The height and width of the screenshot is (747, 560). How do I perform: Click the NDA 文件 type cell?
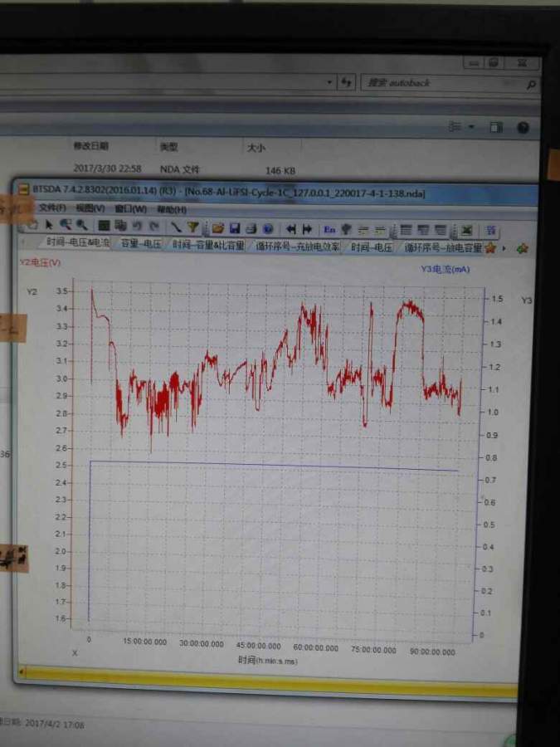pos(179,169)
